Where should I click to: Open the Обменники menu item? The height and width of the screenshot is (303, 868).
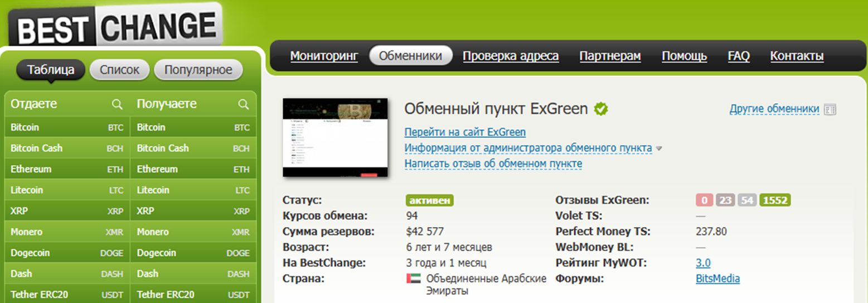point(410,56)
